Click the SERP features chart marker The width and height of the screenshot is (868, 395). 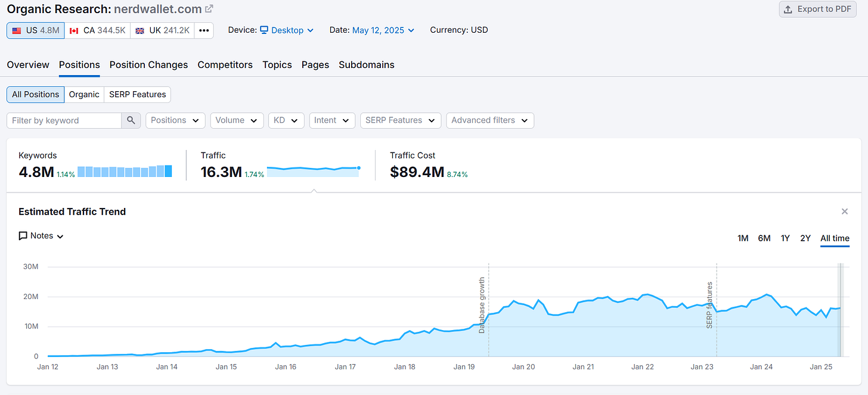(709, 305)
